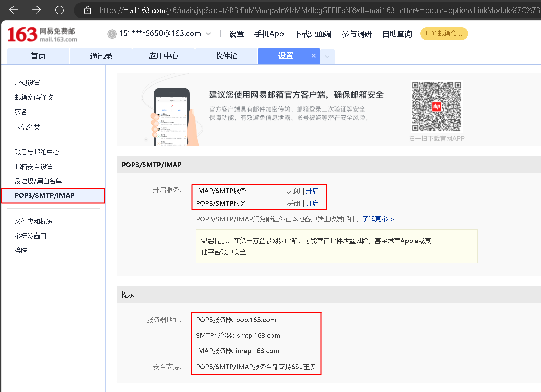Open the 通讯录 tab
The height and width of the screenshot is (392, 541).
(101, 56)
